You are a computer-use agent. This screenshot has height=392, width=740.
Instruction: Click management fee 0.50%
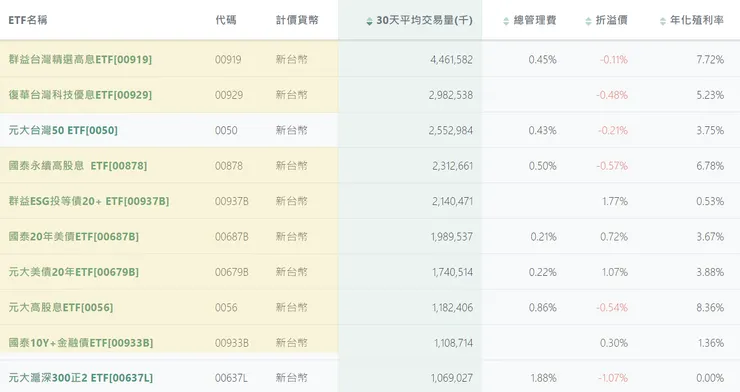[x=542, y=166]
